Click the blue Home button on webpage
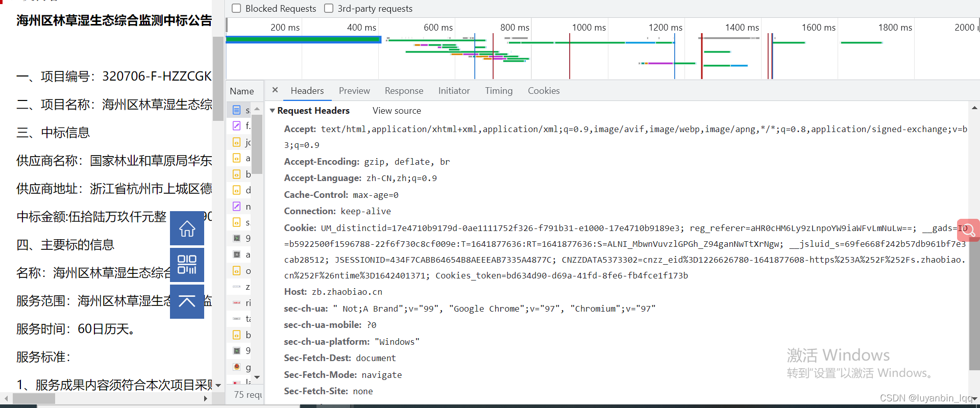The image size is (980, 408). (x=187, y=228)
